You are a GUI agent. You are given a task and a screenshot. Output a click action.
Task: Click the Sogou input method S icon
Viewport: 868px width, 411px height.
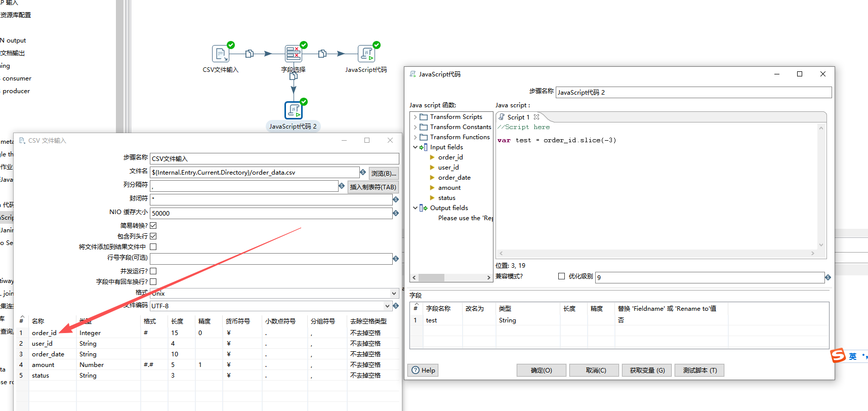pos(838,356)
